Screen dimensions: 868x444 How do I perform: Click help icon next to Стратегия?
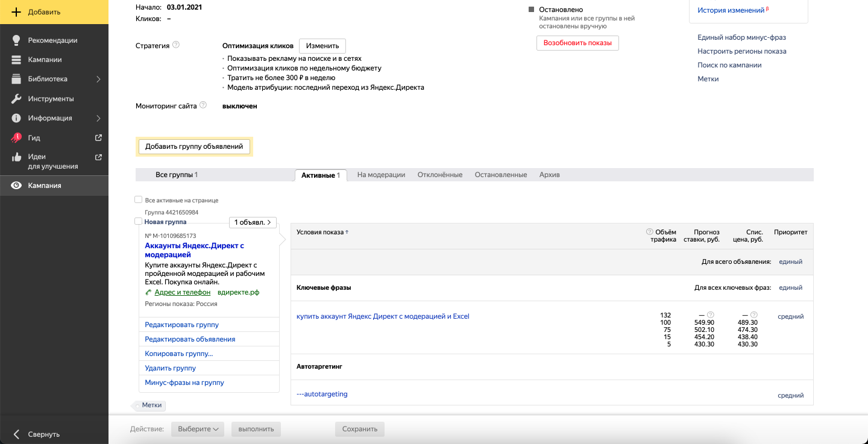(x=176, y=45)
